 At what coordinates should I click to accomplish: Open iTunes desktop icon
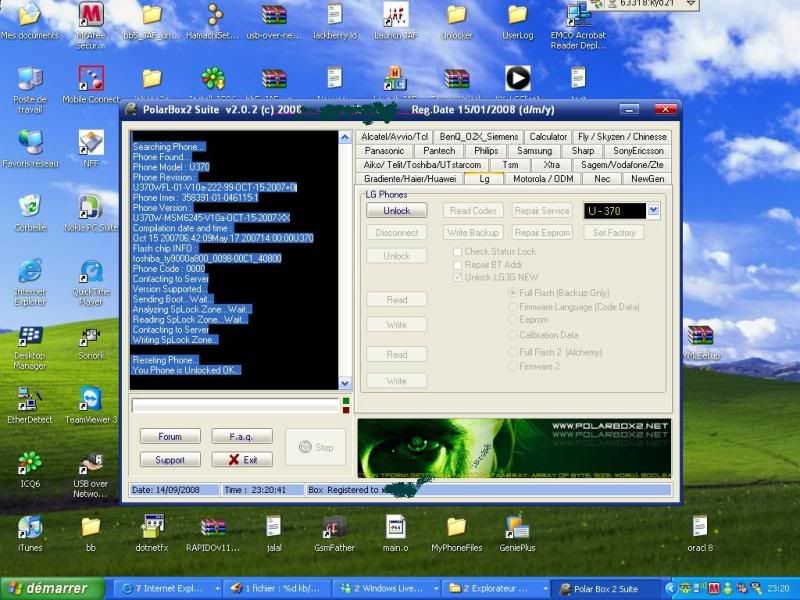(30, 533)
